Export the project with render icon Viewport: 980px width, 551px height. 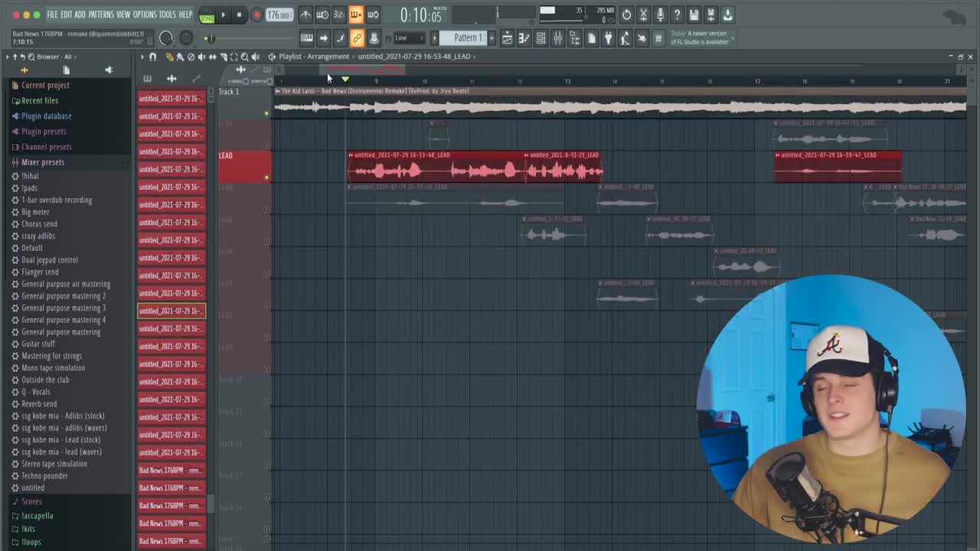(x=727, y=15)
